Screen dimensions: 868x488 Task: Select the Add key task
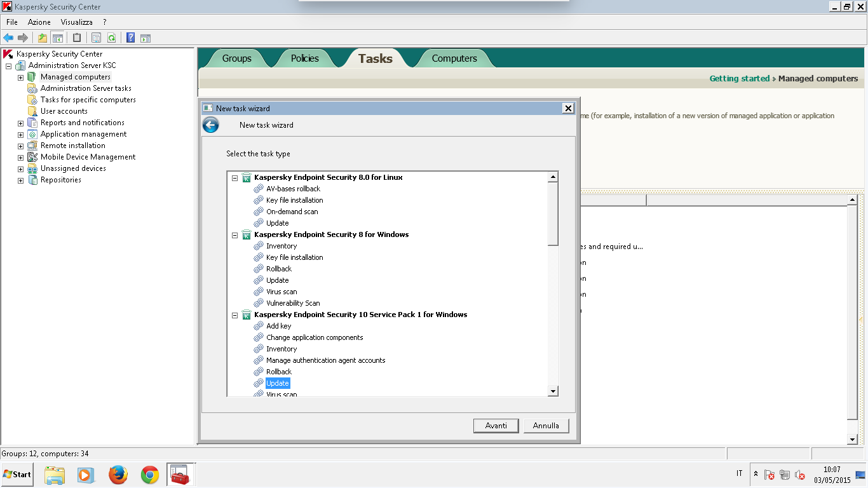(278, 326)
